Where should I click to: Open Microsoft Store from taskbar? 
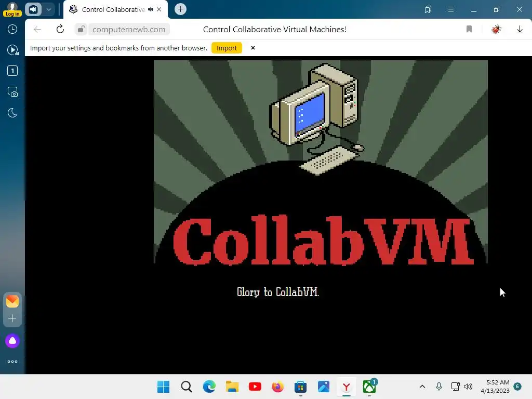pos(301,387)
